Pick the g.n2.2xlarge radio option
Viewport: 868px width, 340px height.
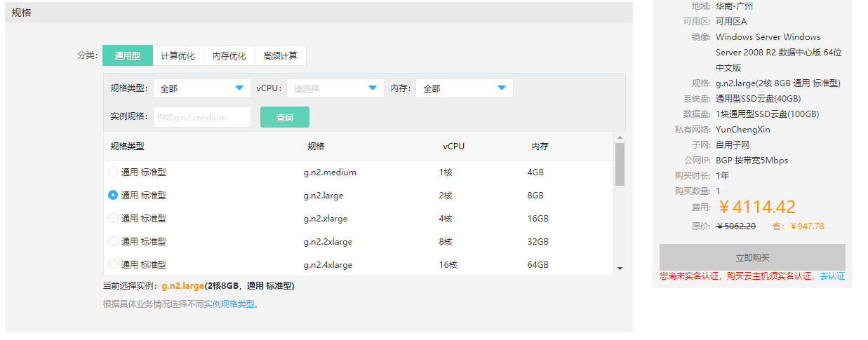tap(113, 242)
